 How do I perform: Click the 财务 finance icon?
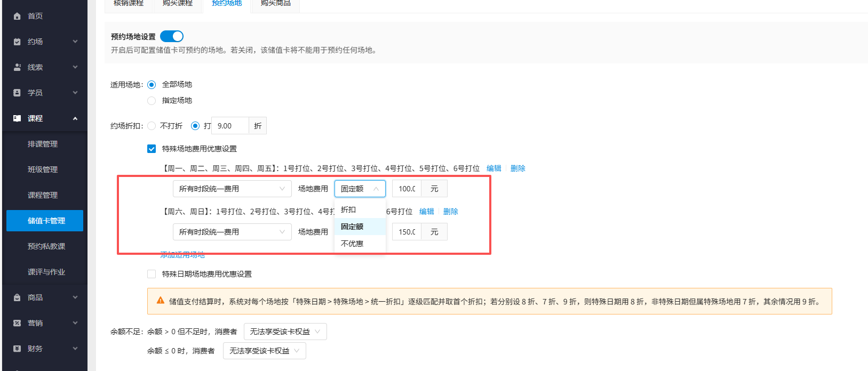pos(17,349)
